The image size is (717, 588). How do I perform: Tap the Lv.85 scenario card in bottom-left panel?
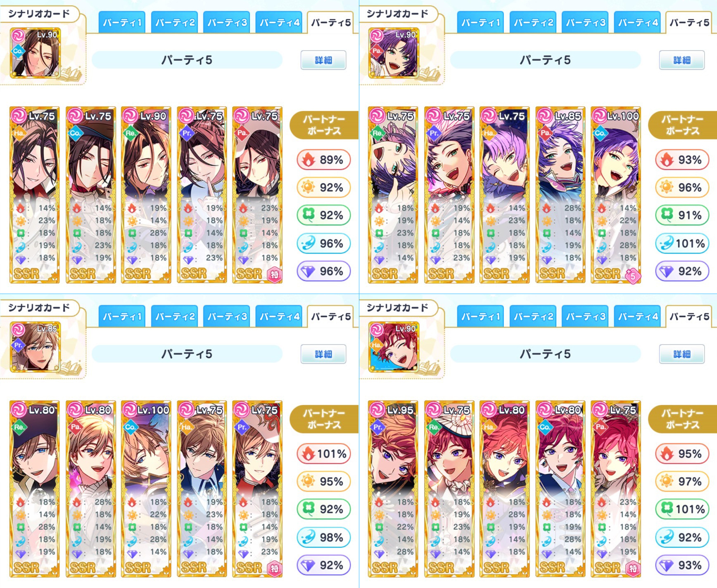click(36, 347)
